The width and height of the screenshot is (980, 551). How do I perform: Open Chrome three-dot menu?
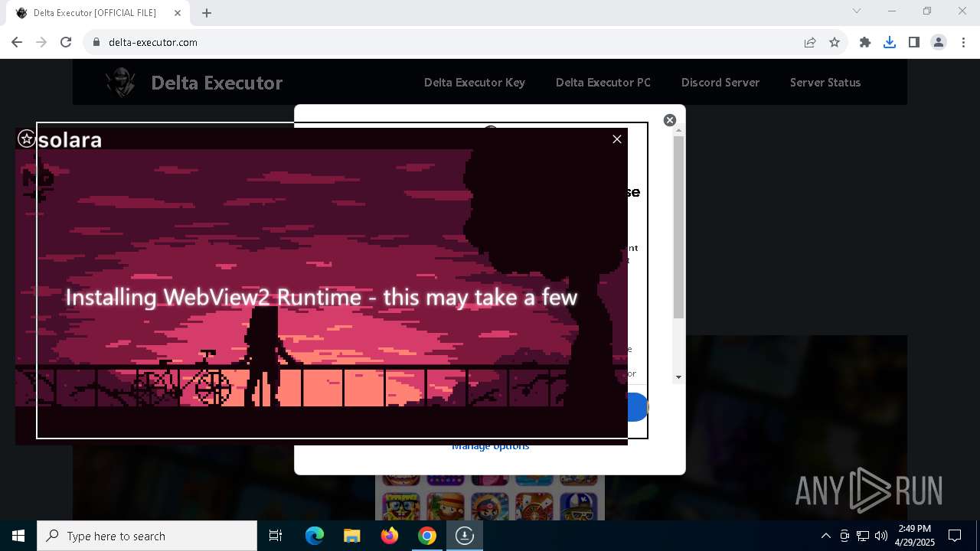(x=963, y=42)
